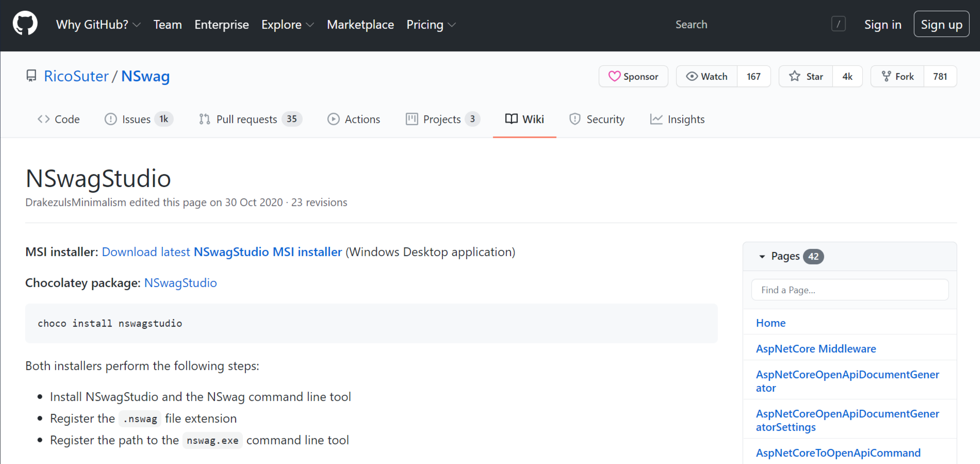Open the 4k stargazers count
980x464 pixels.
pyautogui.click(x=847, y=76)
